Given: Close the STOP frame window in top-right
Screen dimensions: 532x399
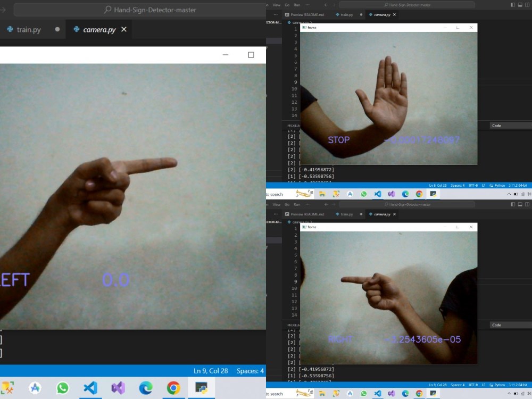Looking at the screenshot, I should tap(471, 28).
